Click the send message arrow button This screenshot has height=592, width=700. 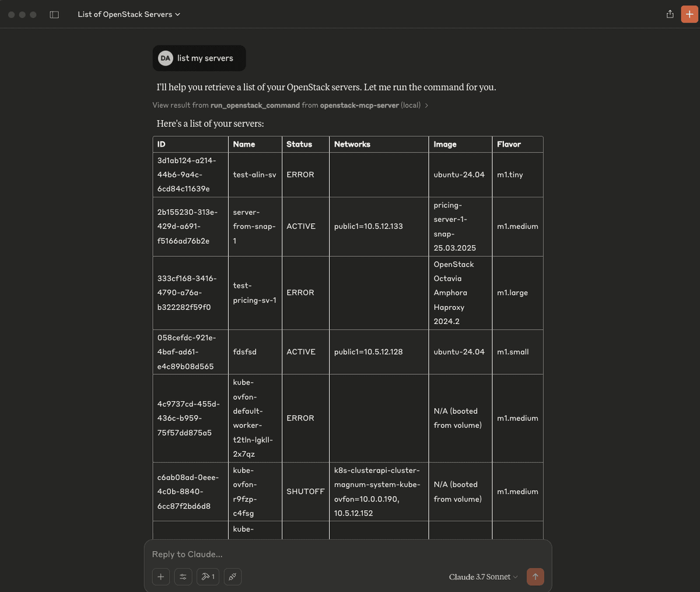535,577
